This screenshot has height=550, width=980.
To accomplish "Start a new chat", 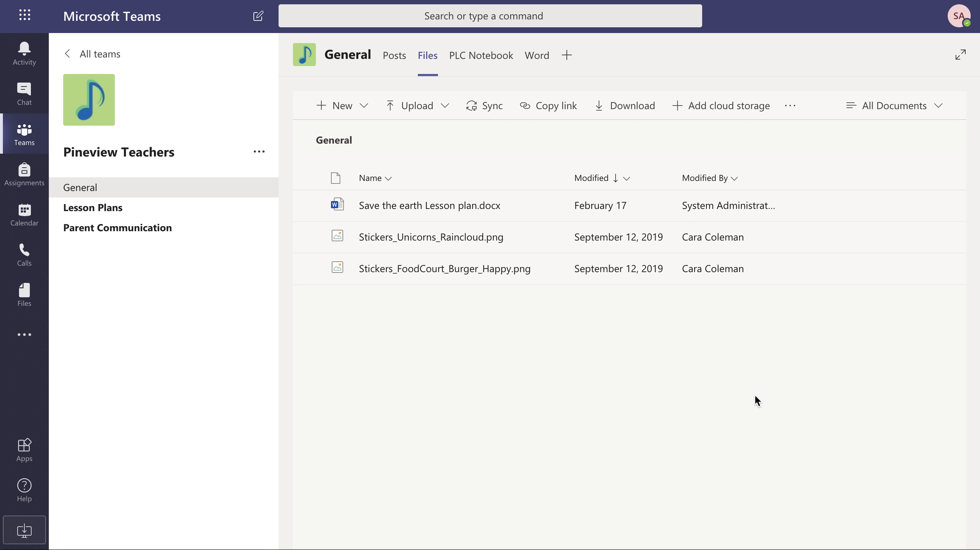I will click(258, 16).
